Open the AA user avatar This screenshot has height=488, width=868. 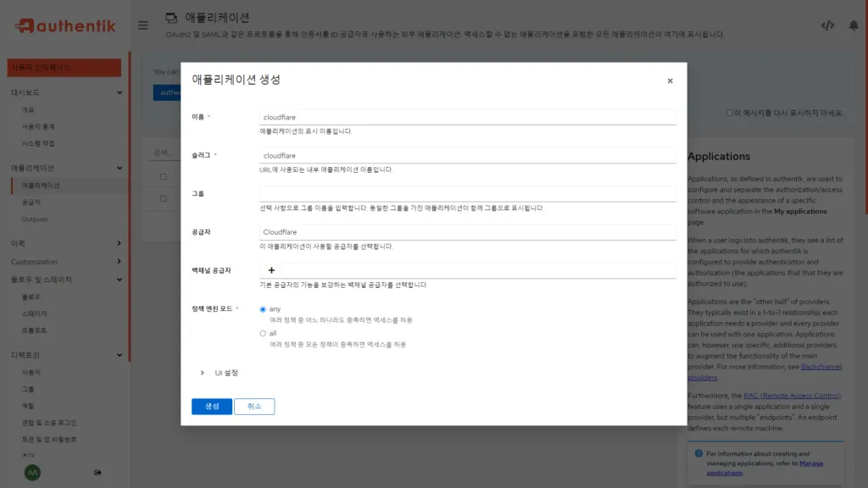[x=32, y=472]
